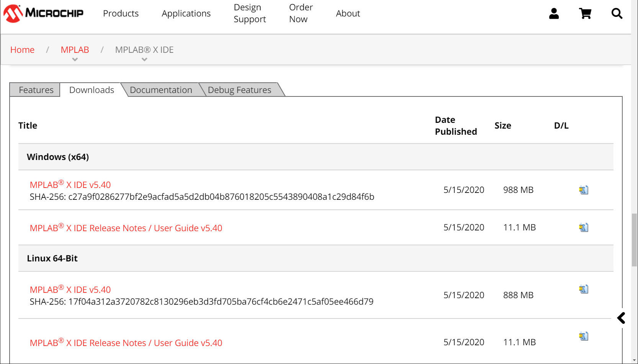Open Linux Release Notes / User Guide v5.40
This screenshot has height=364, width=638.
coord(126,343)
